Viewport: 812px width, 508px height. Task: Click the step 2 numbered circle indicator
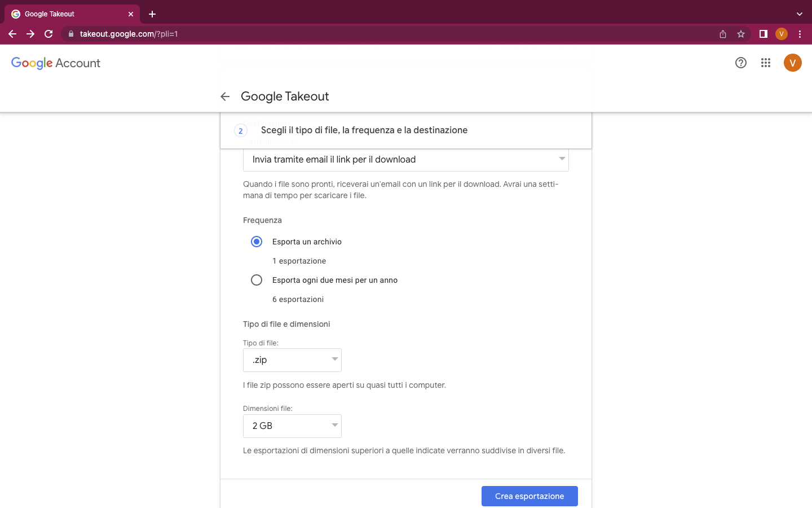[241, 130]
